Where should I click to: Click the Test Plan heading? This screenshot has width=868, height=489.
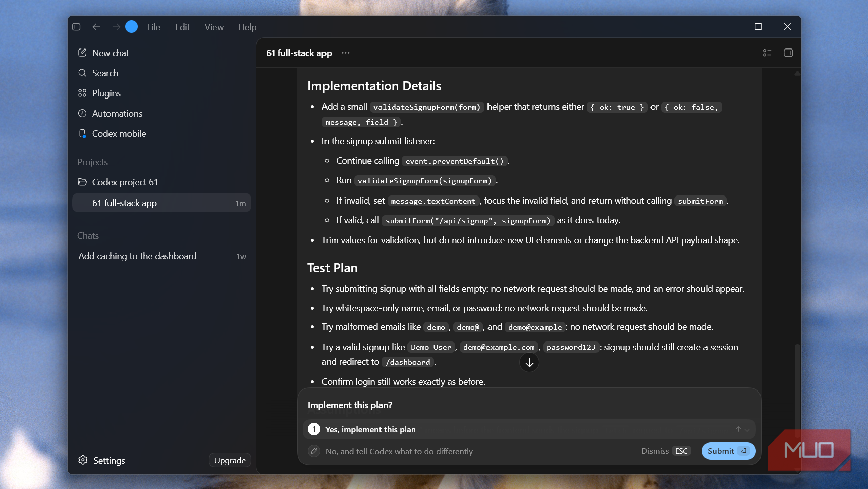[333, 268]
